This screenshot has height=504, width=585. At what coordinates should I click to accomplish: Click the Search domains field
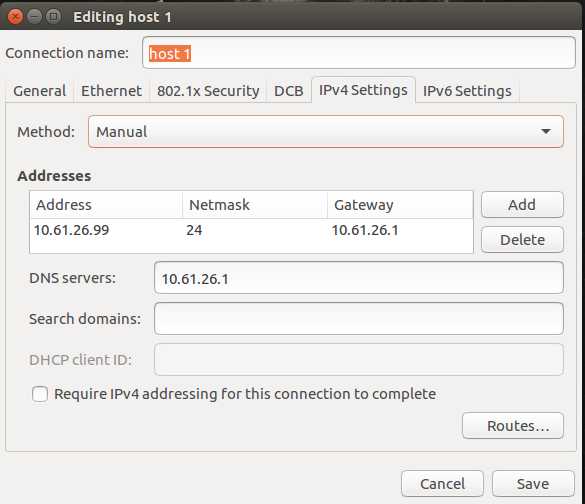359,319
